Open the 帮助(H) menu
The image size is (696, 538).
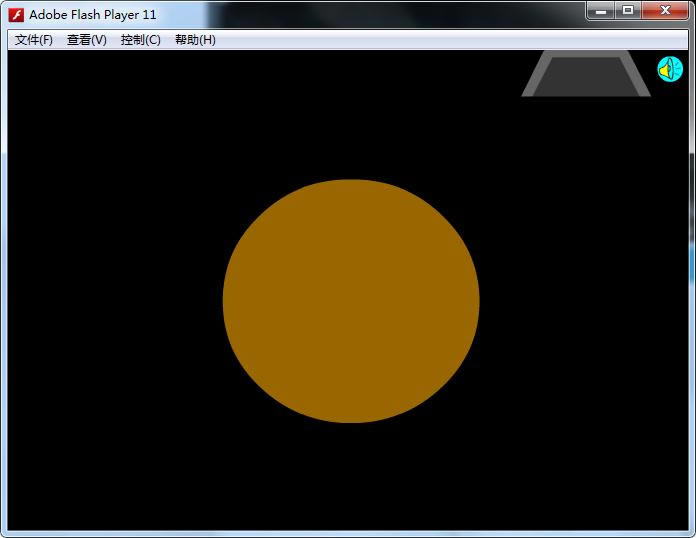tap(195, 40)
